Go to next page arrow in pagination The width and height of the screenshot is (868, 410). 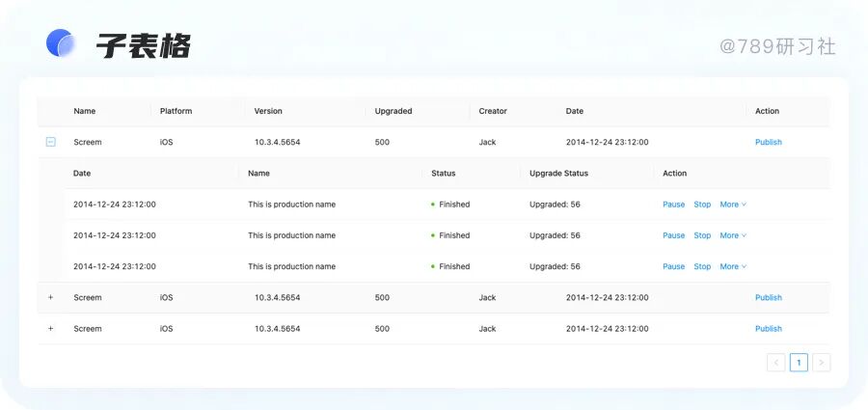[822, 363]
